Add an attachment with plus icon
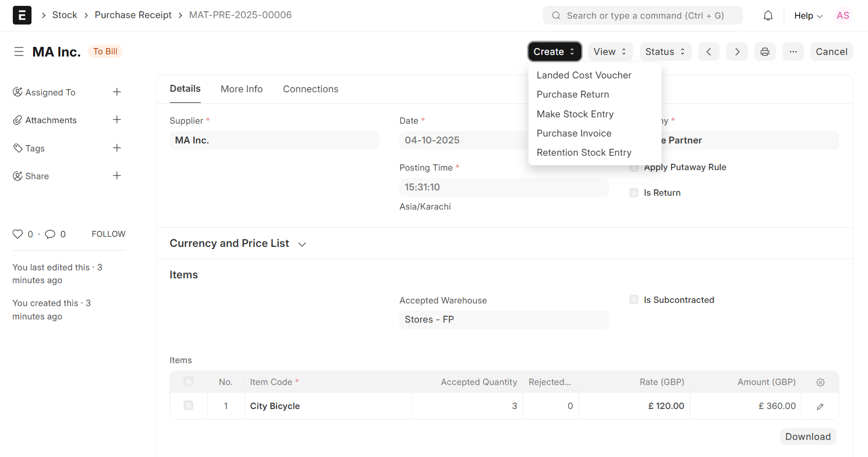This screenshot has height=457, width=868. coord(117,120)
